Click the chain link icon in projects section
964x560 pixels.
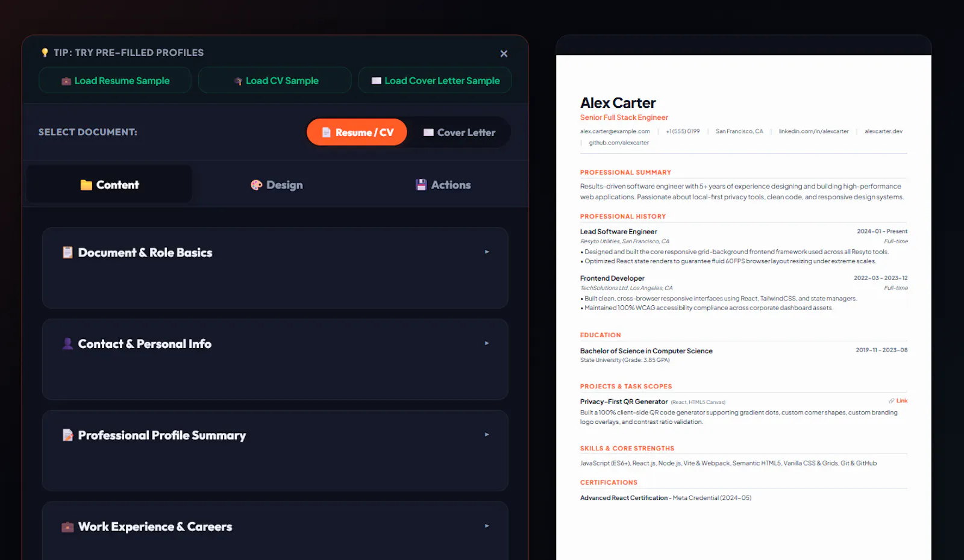tap(892, 400)
